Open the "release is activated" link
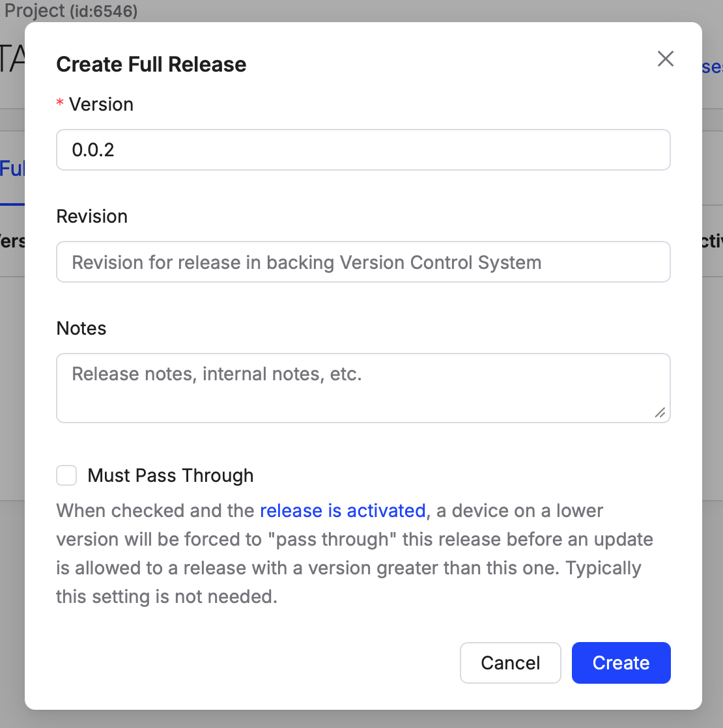Image resolution: width=723 pixels, height=728 pixels. [x=343, y=511]
